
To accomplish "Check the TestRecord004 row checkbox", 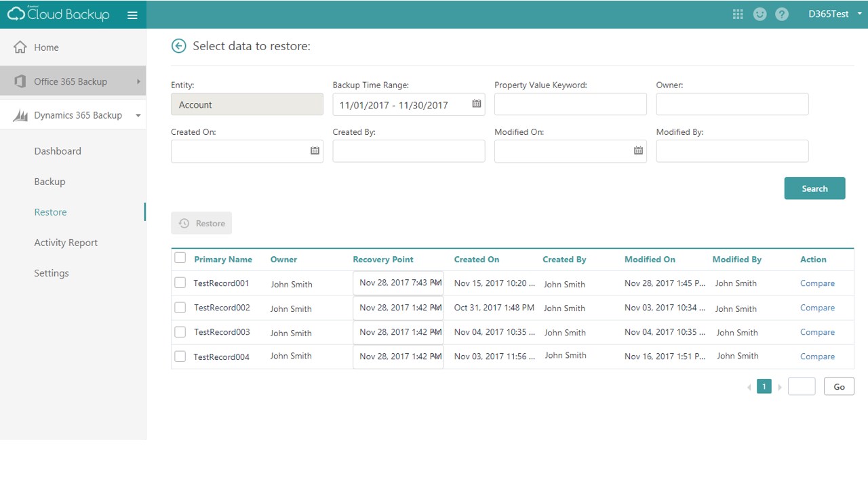I will click(180, 356).
